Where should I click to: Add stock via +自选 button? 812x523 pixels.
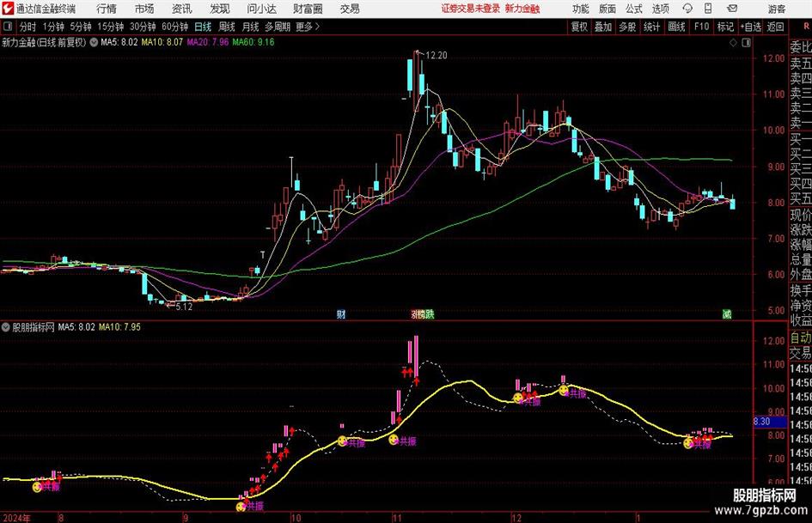click(750, 27)
